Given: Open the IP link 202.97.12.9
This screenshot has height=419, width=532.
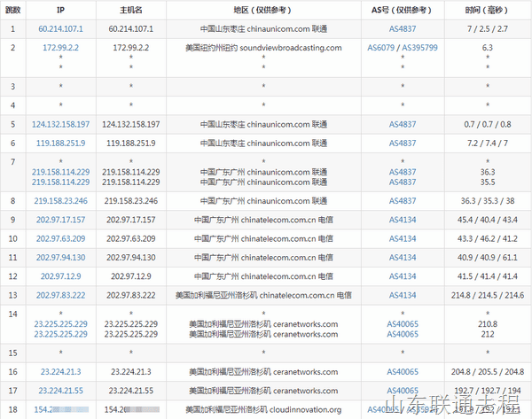Looking at the screenshot, I should [60, 276].
